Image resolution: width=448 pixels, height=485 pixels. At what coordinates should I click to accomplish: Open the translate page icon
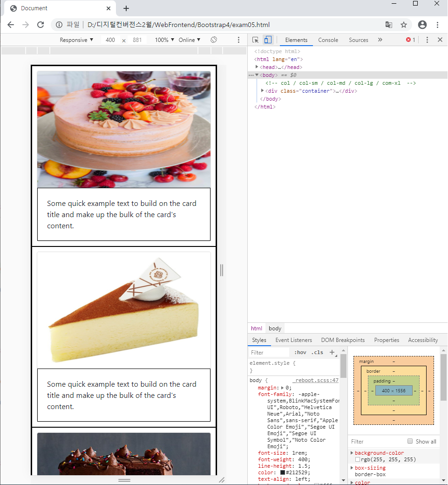pyautogui.click(x=389, y=25)
